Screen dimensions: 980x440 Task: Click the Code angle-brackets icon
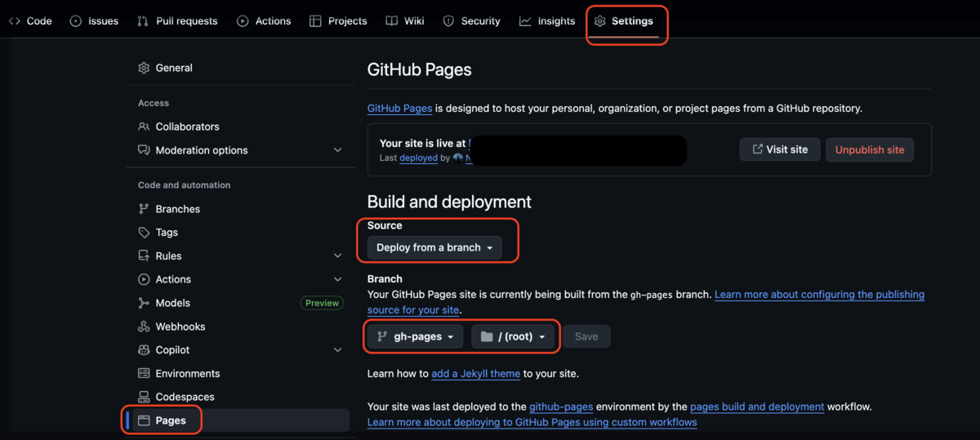(15, 21)
